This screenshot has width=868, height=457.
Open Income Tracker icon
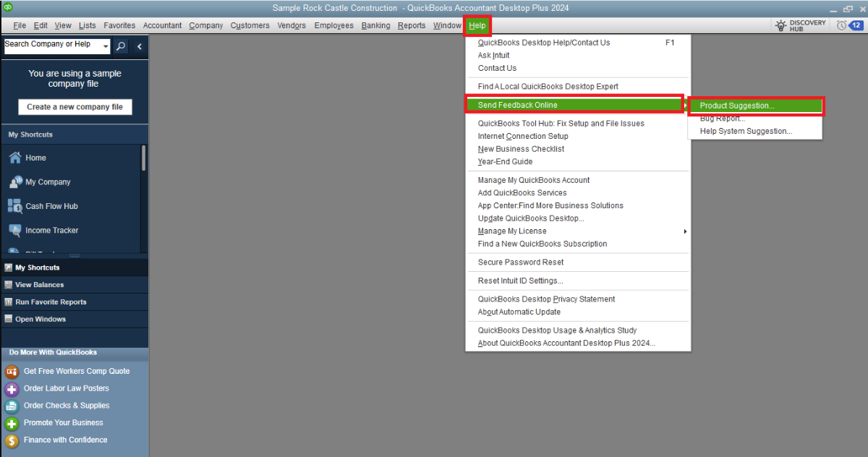(x=14, y=230)
